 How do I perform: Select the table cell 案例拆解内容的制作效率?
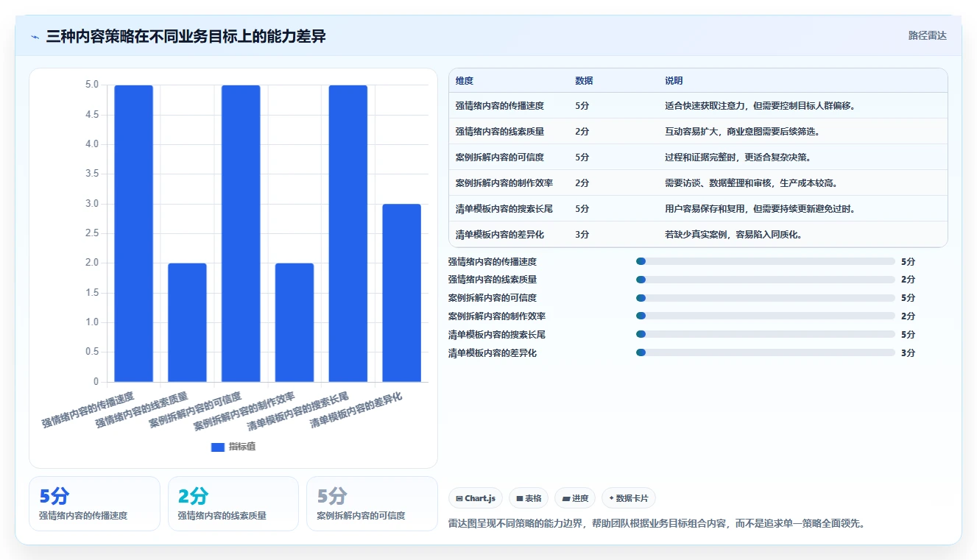click(504, 183)
